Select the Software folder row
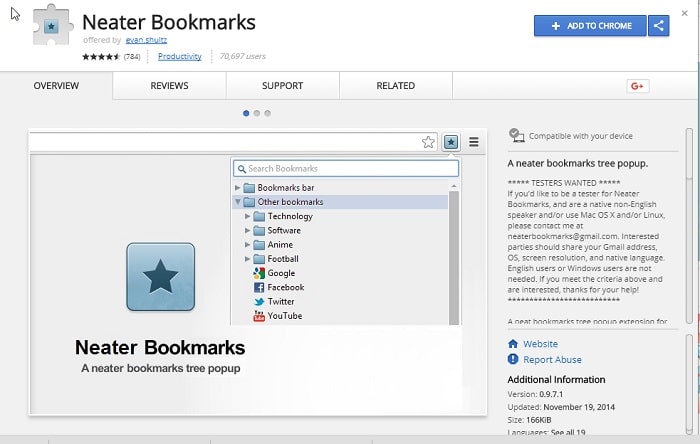 (x=341, y=231)
